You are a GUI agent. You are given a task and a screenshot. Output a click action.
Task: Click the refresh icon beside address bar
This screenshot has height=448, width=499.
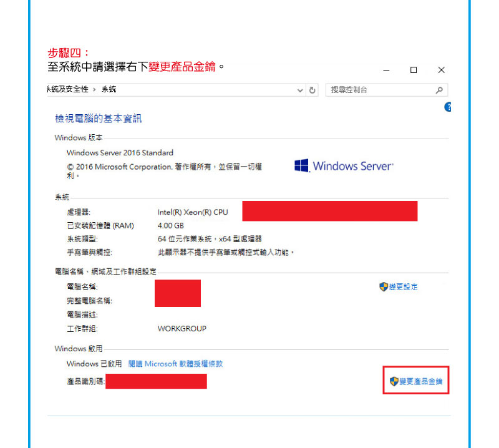[312, 90]
